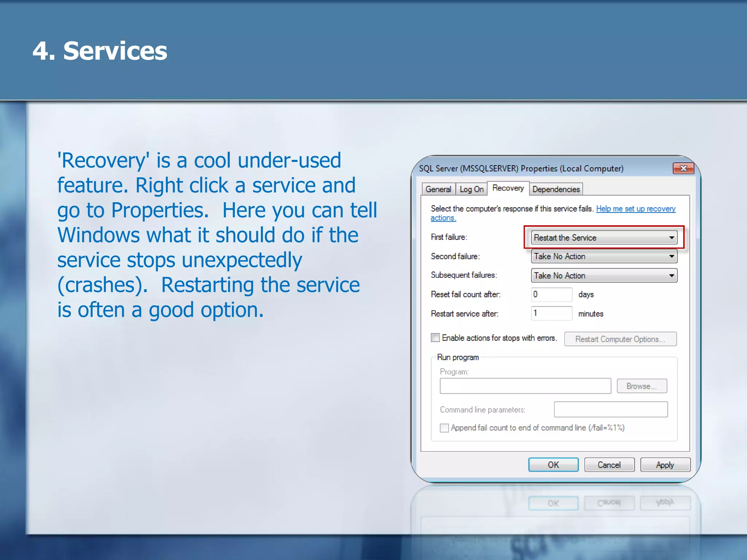Click the 'Reset fail count after:' label
This screenshot has height=560, width=747.
point(466,294)
